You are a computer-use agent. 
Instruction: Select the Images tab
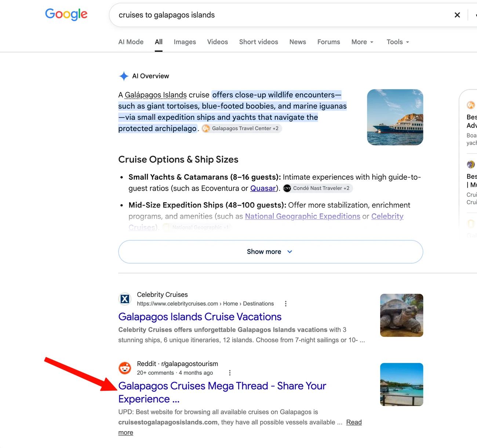pyautogui.click(x=185, y=42)
